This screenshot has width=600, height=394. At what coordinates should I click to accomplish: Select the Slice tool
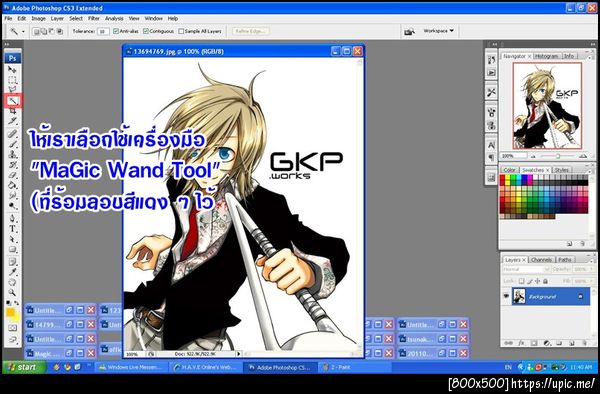point(12,121)
